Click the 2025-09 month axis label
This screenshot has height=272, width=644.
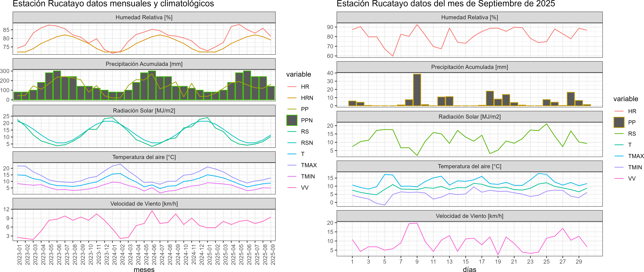tap(273, 254)
